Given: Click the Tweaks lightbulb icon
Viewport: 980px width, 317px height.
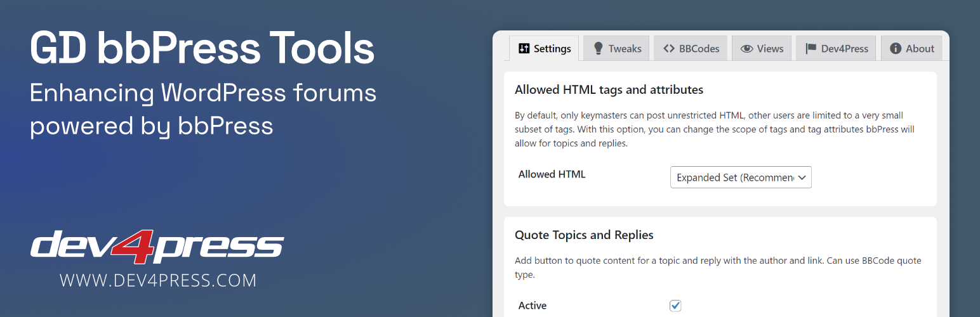Looking at the screenshot, I should pyautogui.click(x=598, y=48).
